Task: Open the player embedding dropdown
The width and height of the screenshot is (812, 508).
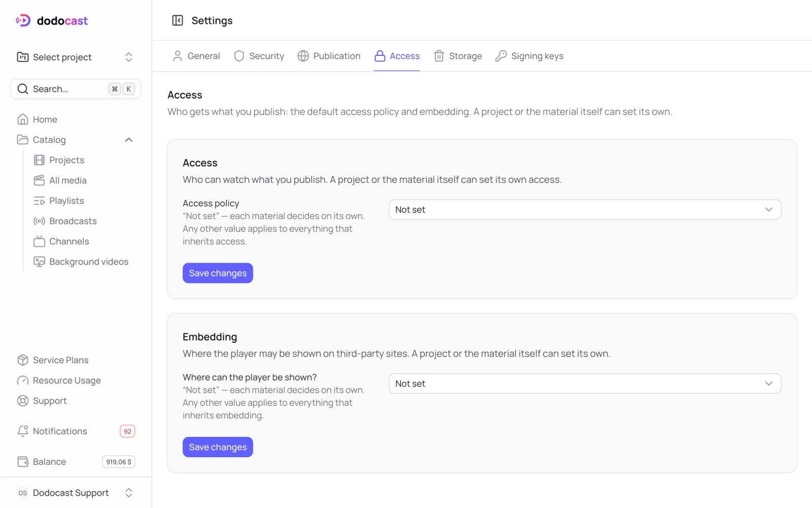Action: (585, 384)
